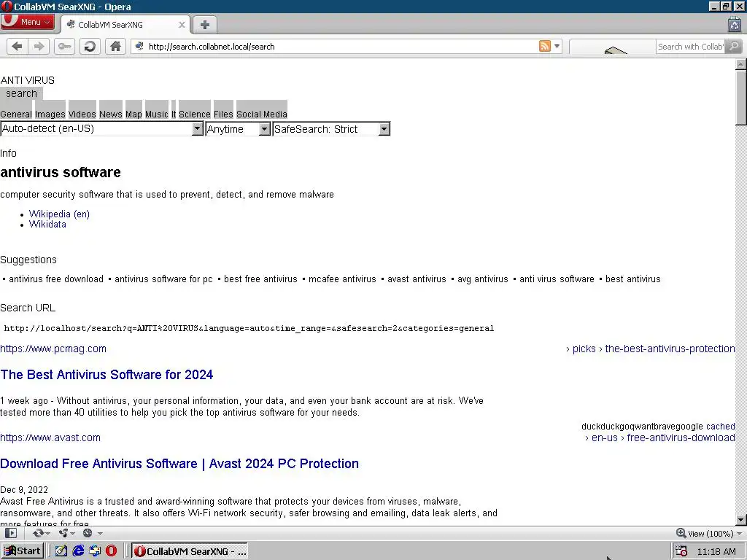This screenshot has width=747, height=560.
Task: Click suggestion best antivirus
Action: pyautogui.click(x=633, y=279)
